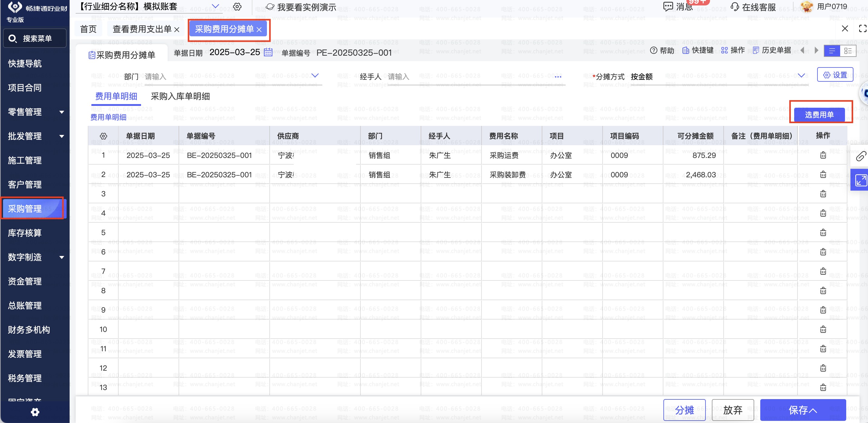Click trash icon in row 8
The image size is (868, 423).
tap(823, 291)
